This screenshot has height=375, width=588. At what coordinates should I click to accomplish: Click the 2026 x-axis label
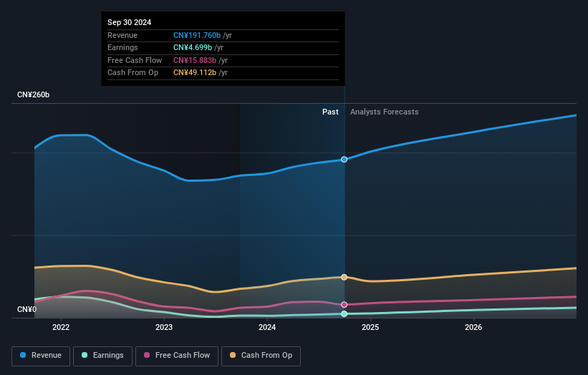click(x=473, y=327)
